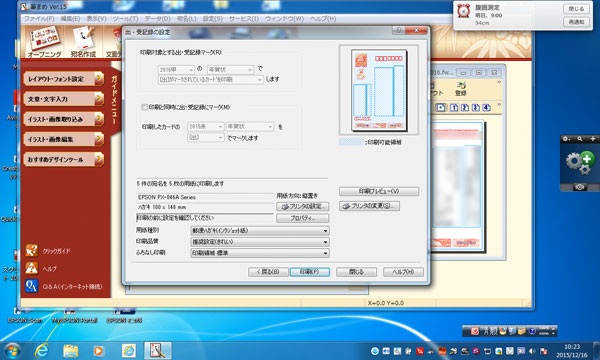This screenshot has height=360, width=600.
Task: Click the プリンタの変更(S) button
Action: click(369, 206)
